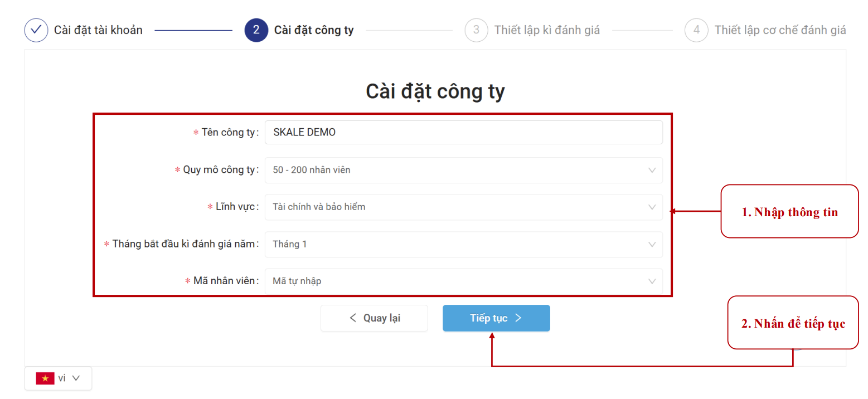This screenshot has width=868, height=399.
Task: Click the right arrow icon on Tiếp tục
Action: pos(518,318)
